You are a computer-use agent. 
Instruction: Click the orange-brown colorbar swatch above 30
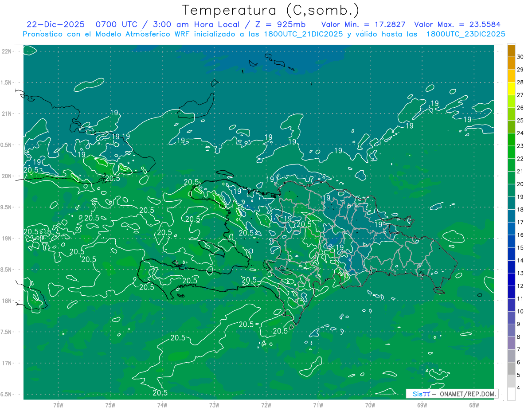click(511, 51)
